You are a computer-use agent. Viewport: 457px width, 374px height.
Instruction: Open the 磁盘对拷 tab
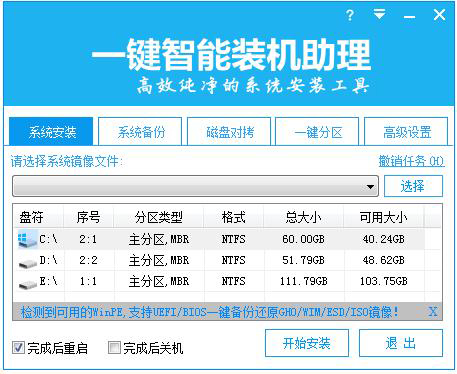tap(229, 131)
